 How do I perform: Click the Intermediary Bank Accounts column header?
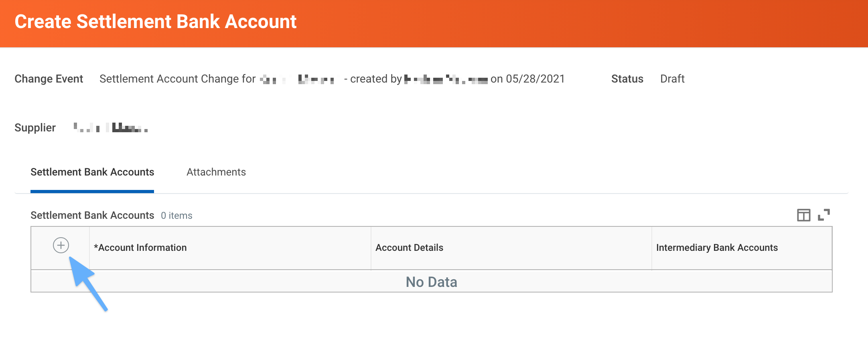(x=717, y=248)
